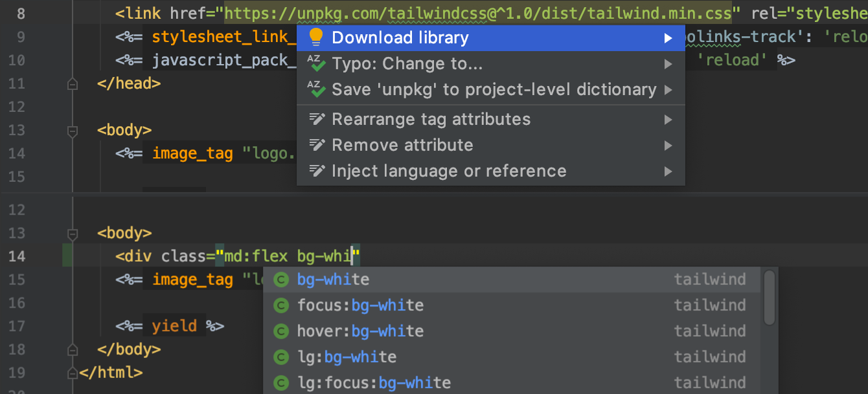Viewport: 868px width, 394px height.
Task: Pick focus:bg-white from the completion list
Action: point(360,305)
